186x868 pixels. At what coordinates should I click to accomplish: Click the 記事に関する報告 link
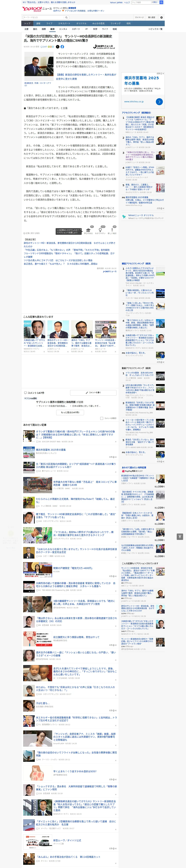[32, 233]
